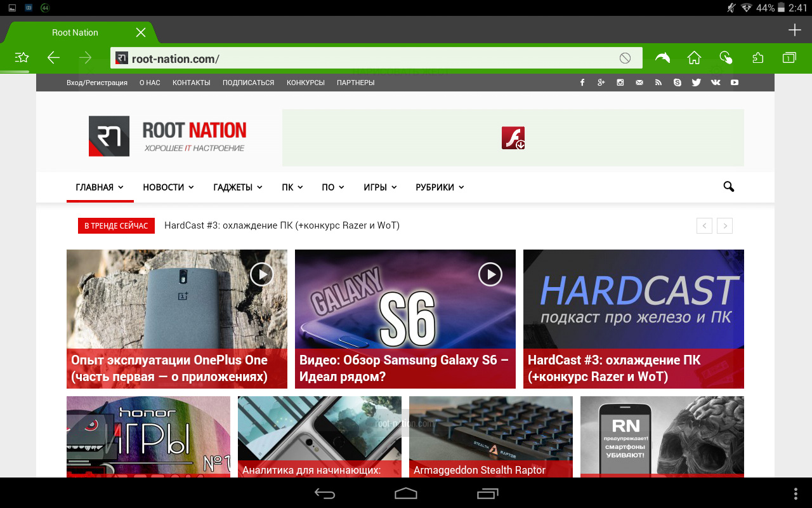The image size is (812, 508).
Task: Tap the Android back button
Action: pos(325,493)
